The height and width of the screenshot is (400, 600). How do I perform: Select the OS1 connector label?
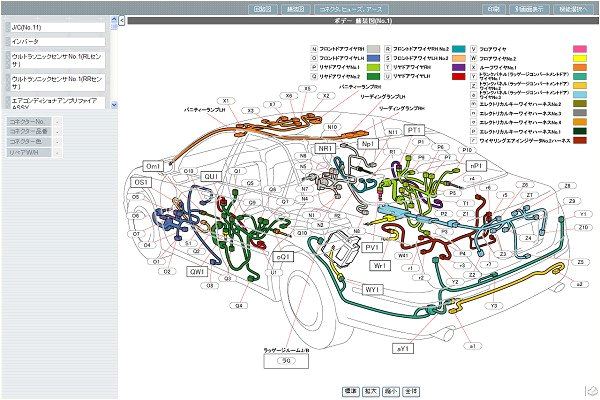(x=143, y=183)
